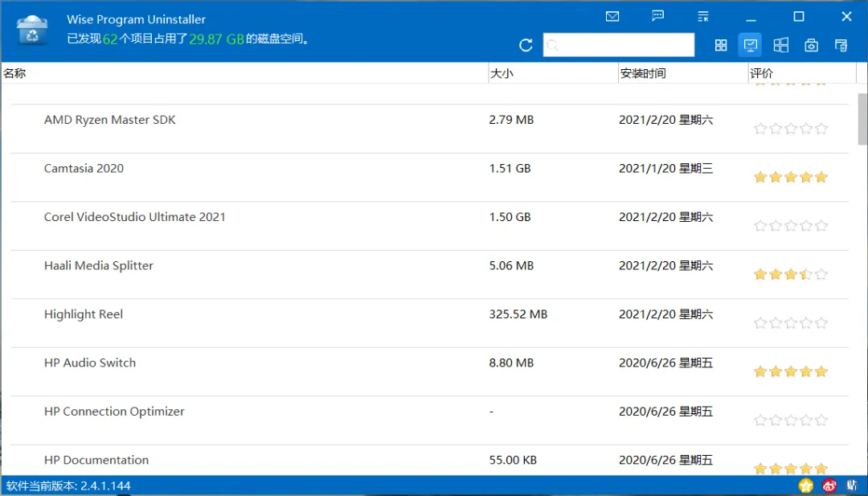Rate Corel VideoStudio Ultimate 2021 stars

(x=791, y=226)
